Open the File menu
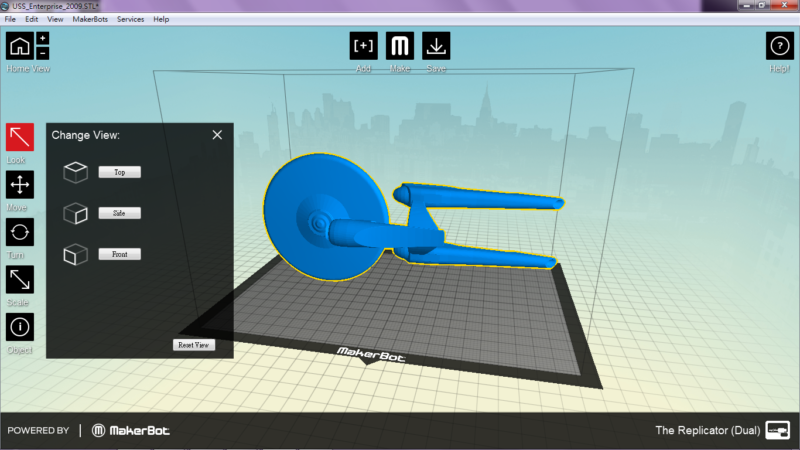Screen dimensions: 800x450 coord(10,19)
